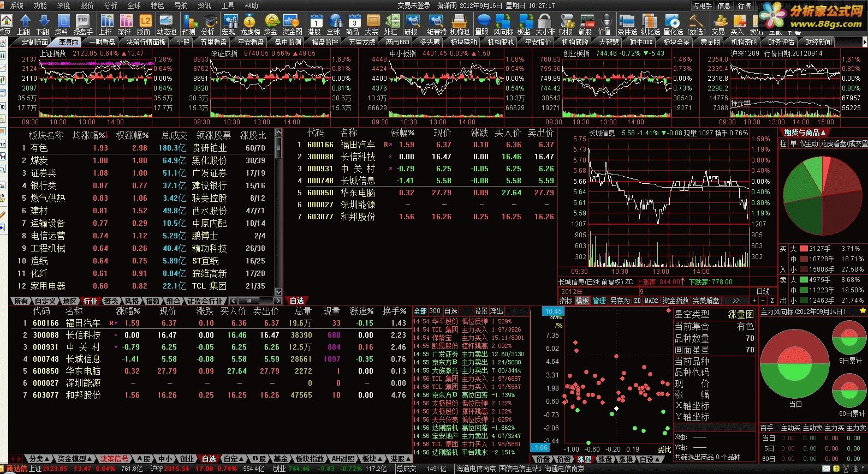Screen dimensions: 868x474
Task: Open the 操盘手 F10 icon
Action: (83, 25)
